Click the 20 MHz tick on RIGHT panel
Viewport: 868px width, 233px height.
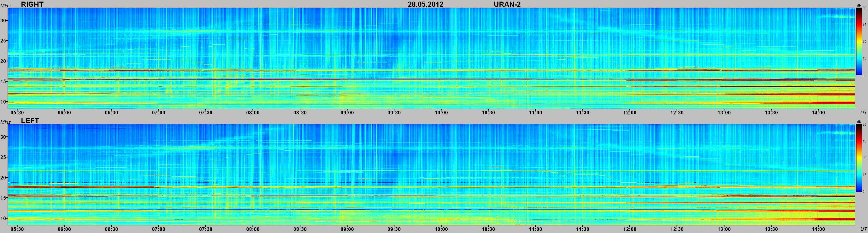(x=3, y=61)
